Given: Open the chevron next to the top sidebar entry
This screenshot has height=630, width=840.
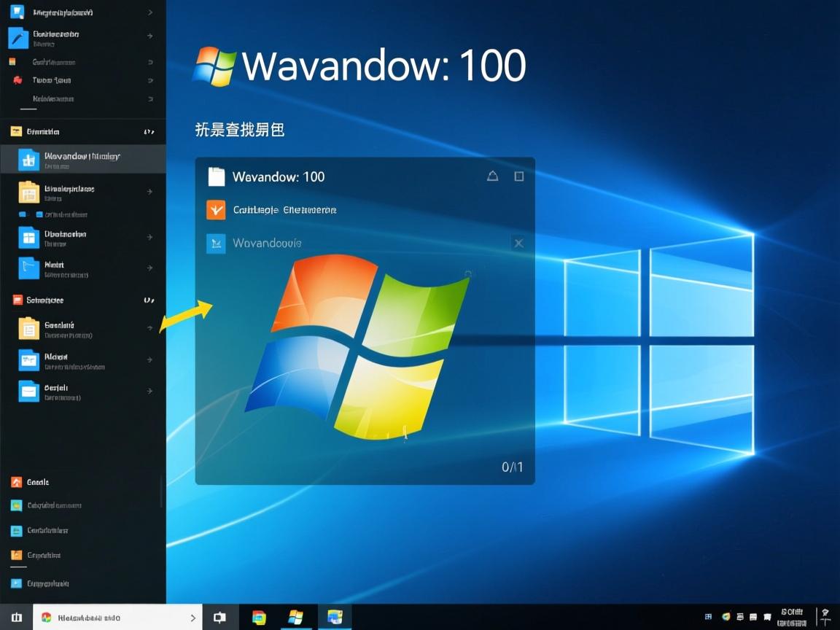Looking at the screenshot, I should 151,12.
